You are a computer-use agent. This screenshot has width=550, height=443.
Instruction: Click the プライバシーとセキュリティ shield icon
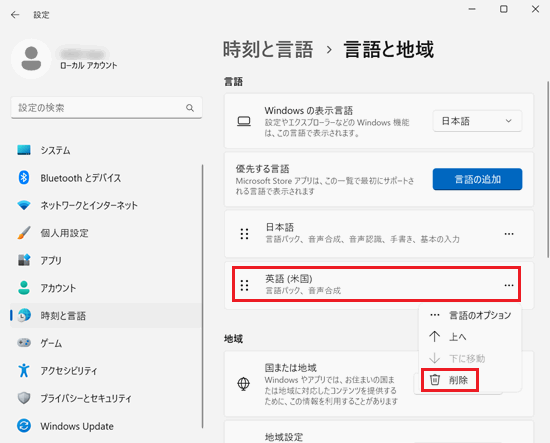[x=24, y=398]
